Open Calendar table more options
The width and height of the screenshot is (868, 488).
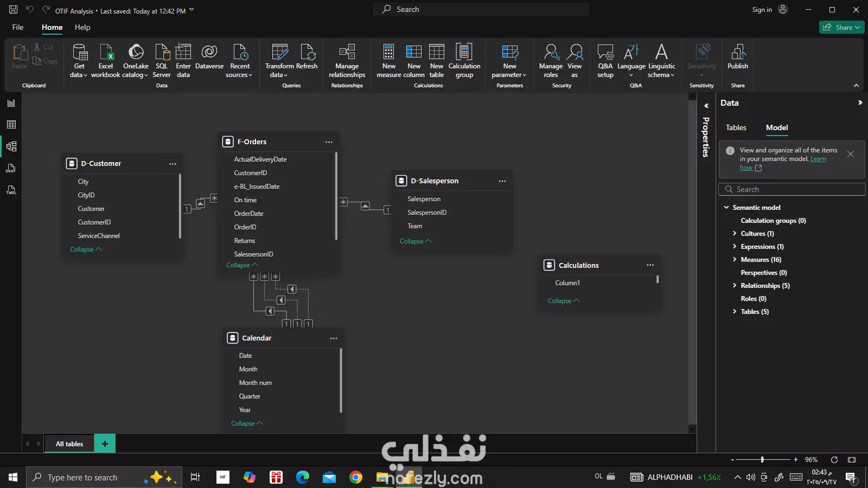tap(334, 338)
